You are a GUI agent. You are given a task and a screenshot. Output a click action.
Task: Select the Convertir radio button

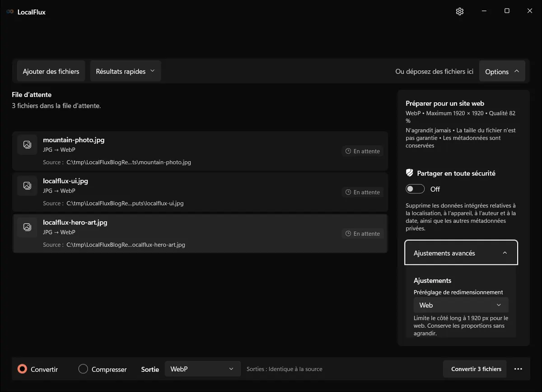[x=22, y=369]
